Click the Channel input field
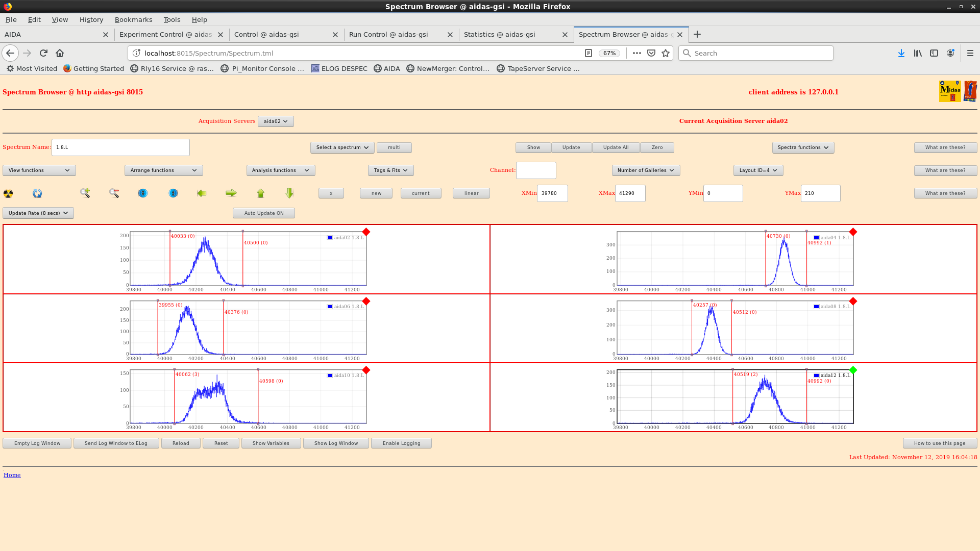 [x=536, y=170]
